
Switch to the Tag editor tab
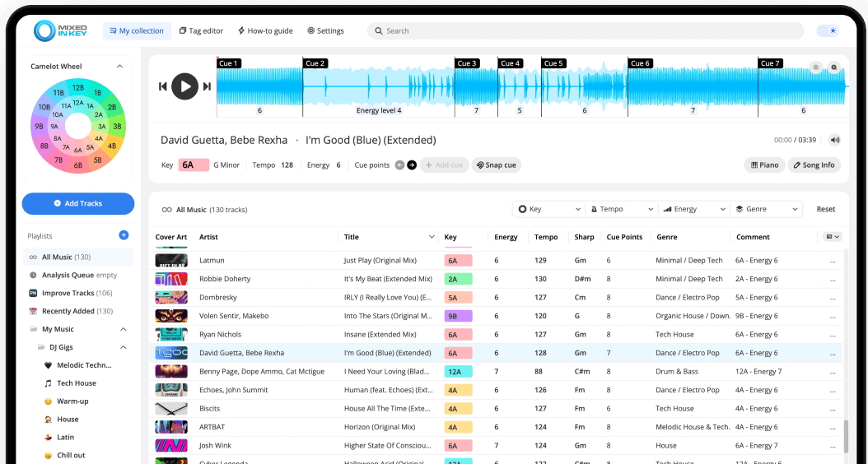click(201, 31)
